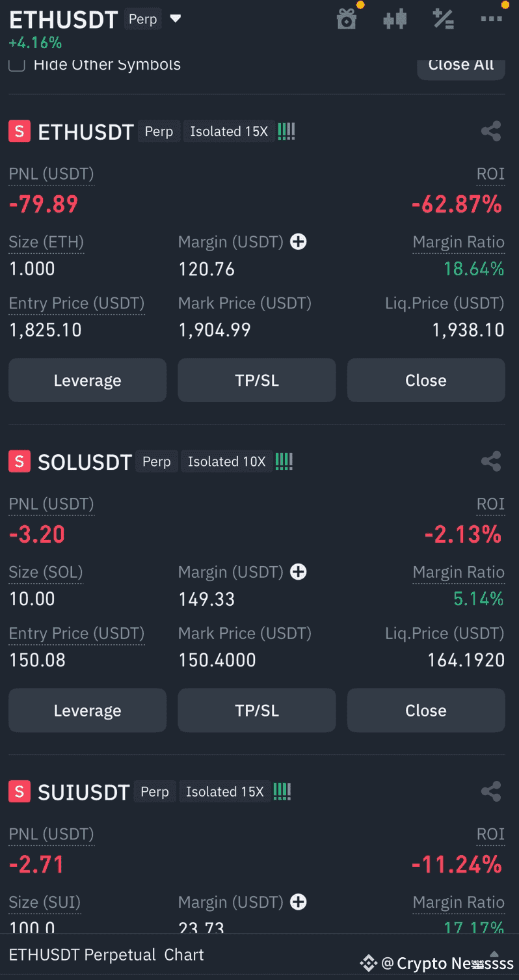Add margin to the SUIUSDT position
Image resolution: width=519 pixels, height=980 pixels.
(299, 902)
